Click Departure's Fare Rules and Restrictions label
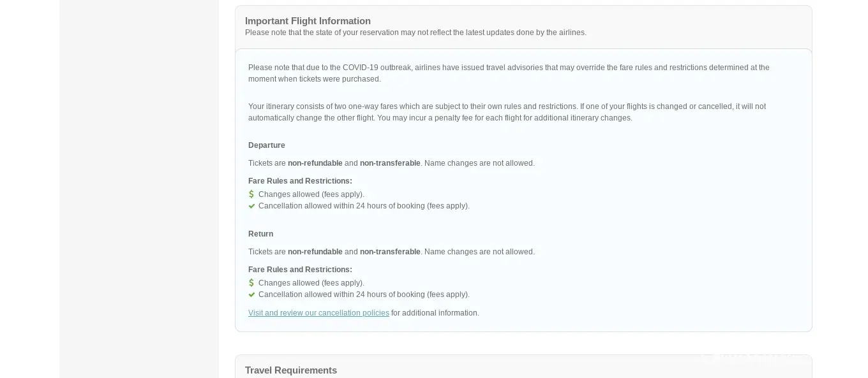Image resolution: width=868 pixels, height=378 pixels. coord(300,181)
